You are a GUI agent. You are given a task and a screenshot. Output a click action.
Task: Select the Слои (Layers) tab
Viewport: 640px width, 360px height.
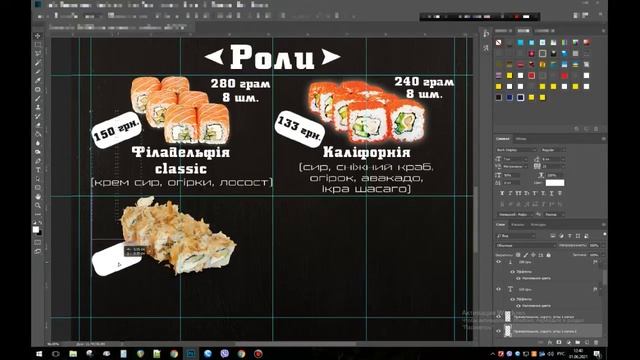[500, 224]
